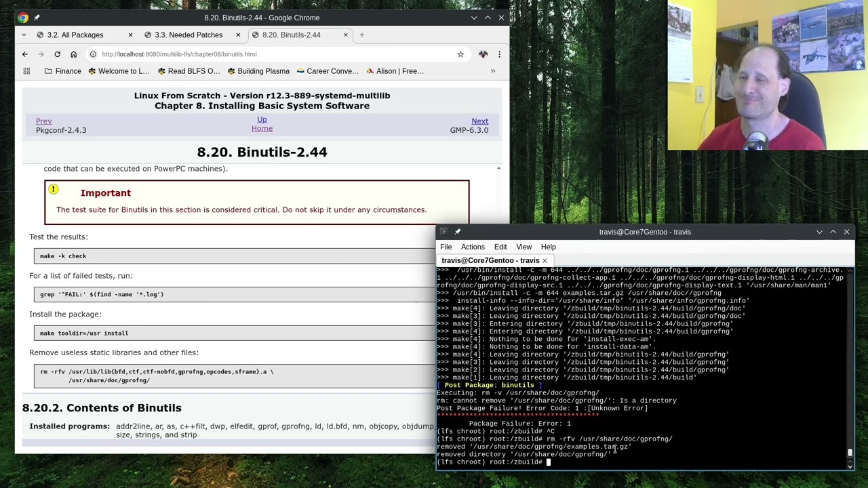
Task: Click the Chrome home button
Action: 73,54
